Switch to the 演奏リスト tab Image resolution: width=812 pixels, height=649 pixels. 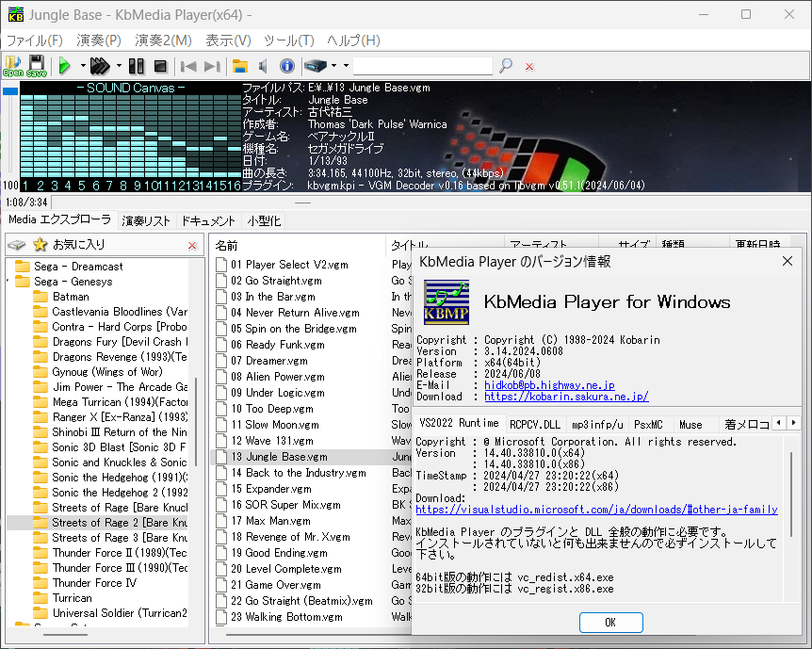[146, 221]
